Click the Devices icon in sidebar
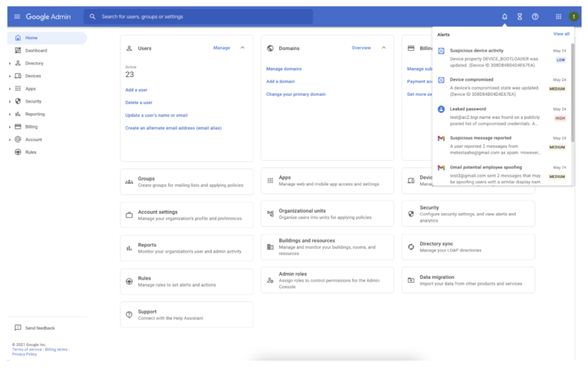The height and width of the screenshot is (368, 588). click(17, 76)
